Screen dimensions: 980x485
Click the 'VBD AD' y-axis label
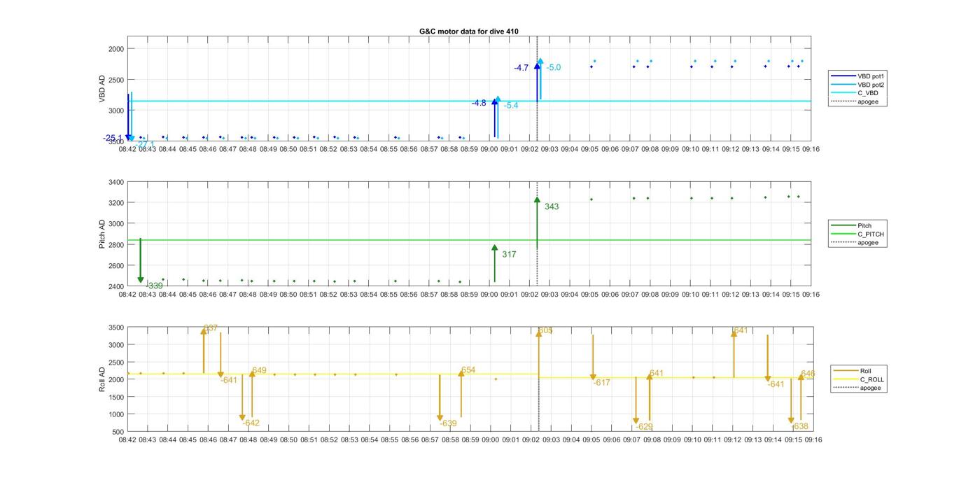[x=102, y=89]
